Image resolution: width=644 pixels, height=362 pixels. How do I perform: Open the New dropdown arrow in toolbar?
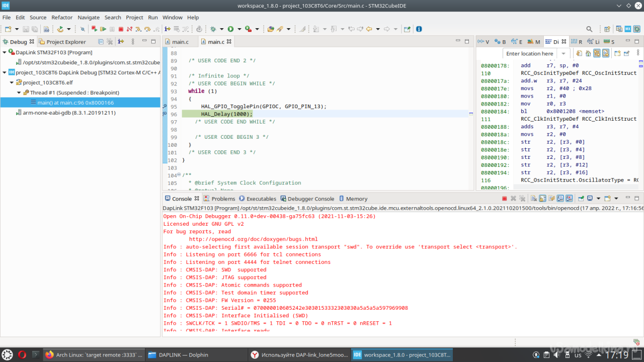click(x=17, y=29)
